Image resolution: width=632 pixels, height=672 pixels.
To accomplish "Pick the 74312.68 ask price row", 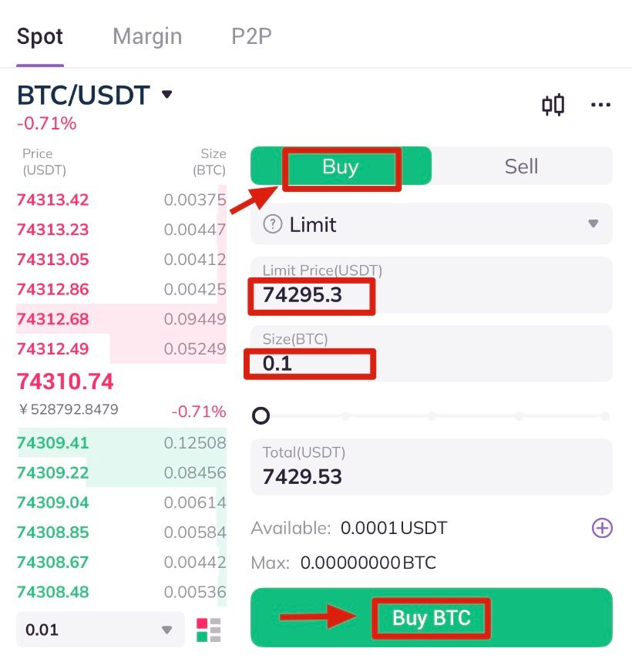I will click(x=121, y=319).
